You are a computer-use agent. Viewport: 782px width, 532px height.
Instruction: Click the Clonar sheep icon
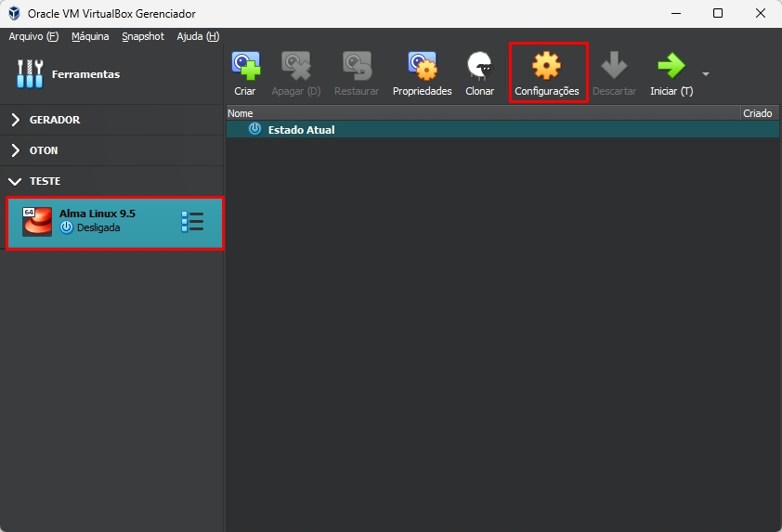tap(480, 66)
